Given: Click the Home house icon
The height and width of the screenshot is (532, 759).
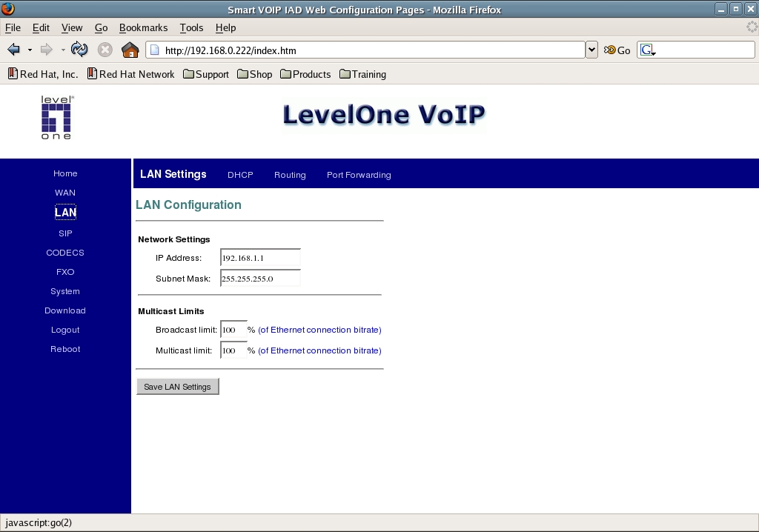Looking at the screenshot, I should pyautogui.click(x=130, y=50).
